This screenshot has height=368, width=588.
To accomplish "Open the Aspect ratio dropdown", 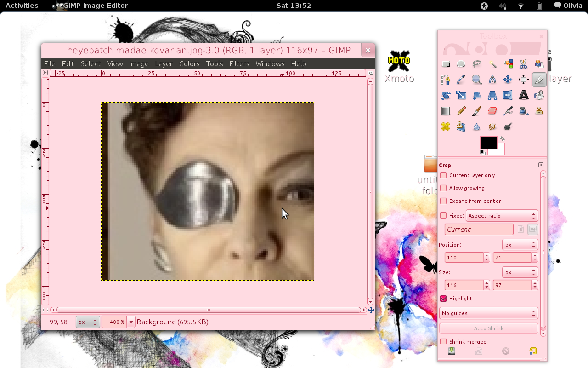I will 502,216.
